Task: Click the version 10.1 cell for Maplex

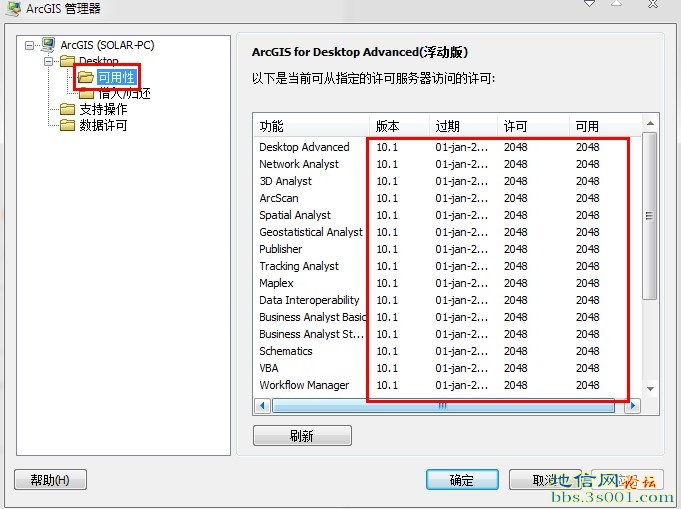Action: pos(387,283)
